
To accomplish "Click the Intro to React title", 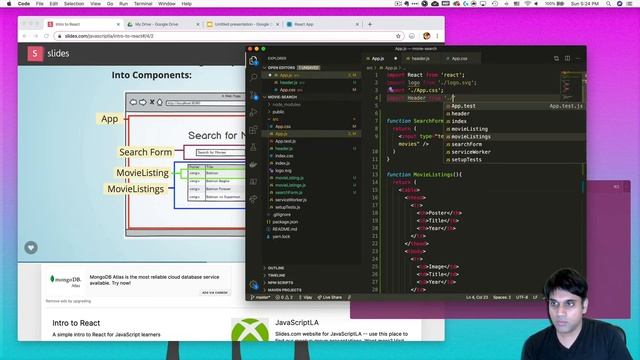I will [76, 323].
